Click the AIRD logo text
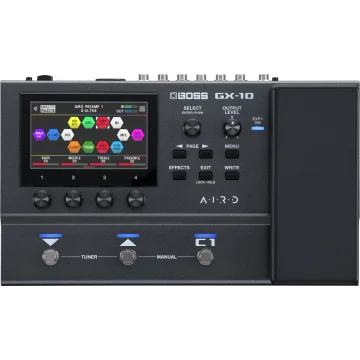360x360 pixels. coord(219,200)
